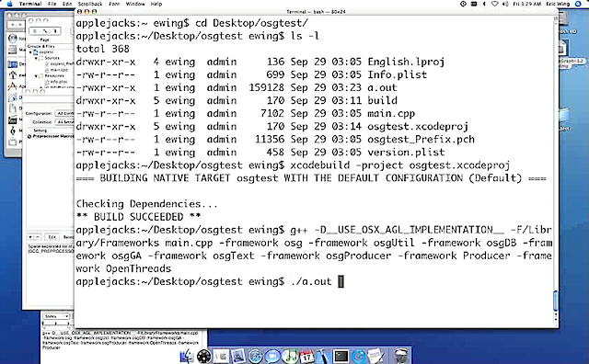The image size is (589, 364).
Task: Select main.cpp in Xcode file tree
Action: click(x=59, y=70)
